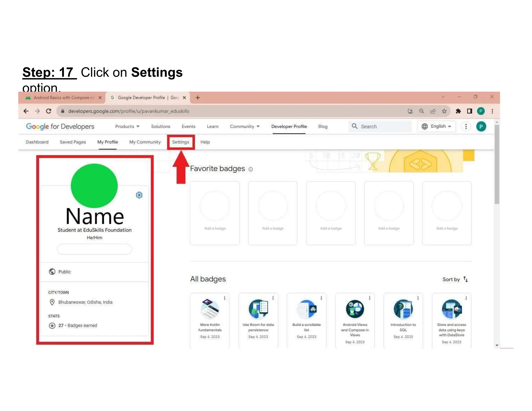
Task: Click the Favorite badges info icon
Action: 251,169
